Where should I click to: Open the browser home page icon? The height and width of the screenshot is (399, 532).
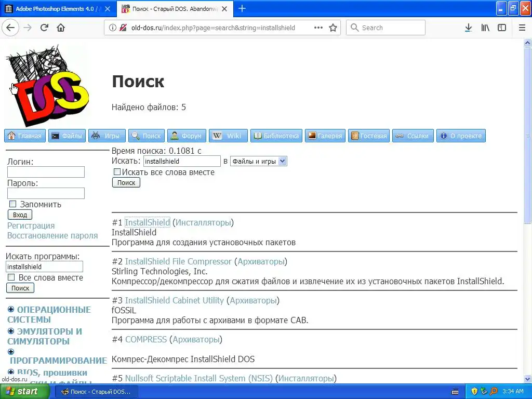(61, 28)
